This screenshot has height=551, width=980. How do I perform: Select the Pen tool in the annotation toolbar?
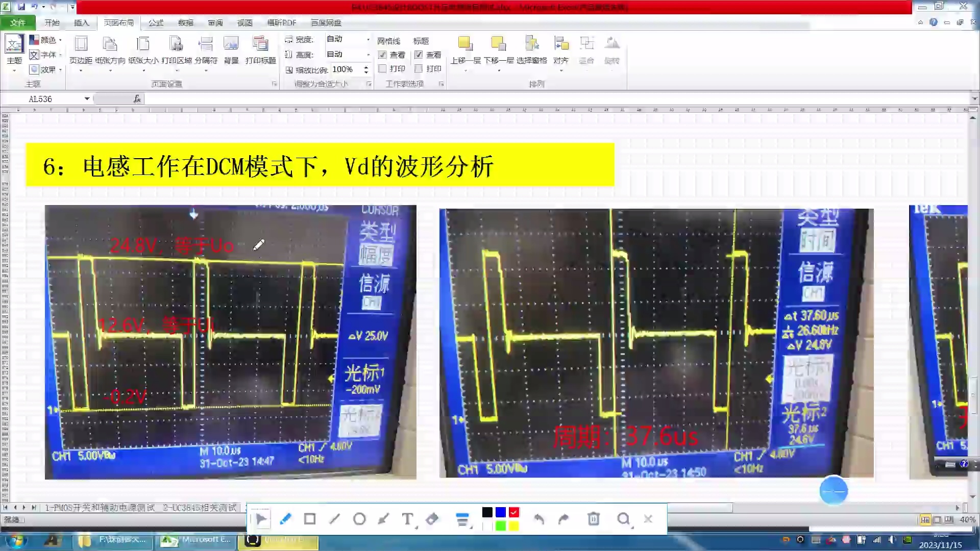(x=286, y=518)
